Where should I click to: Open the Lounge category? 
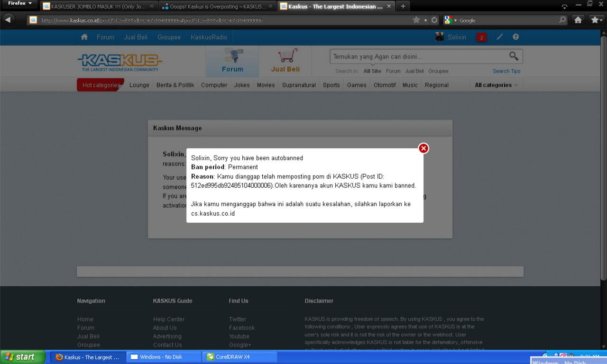click(x=139, y=85)
